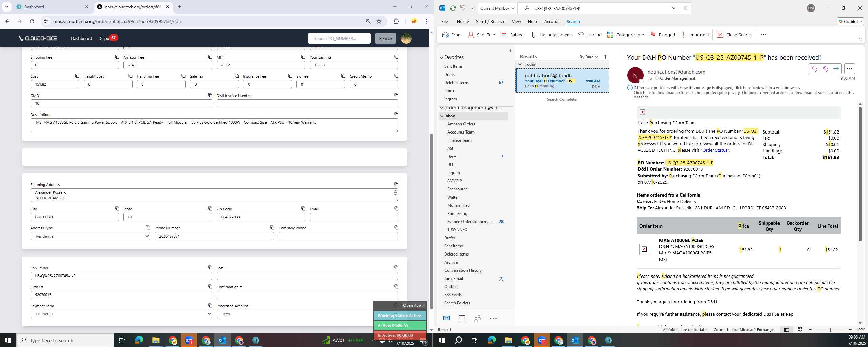Bookmark this page with the star icon

point(379,21)
